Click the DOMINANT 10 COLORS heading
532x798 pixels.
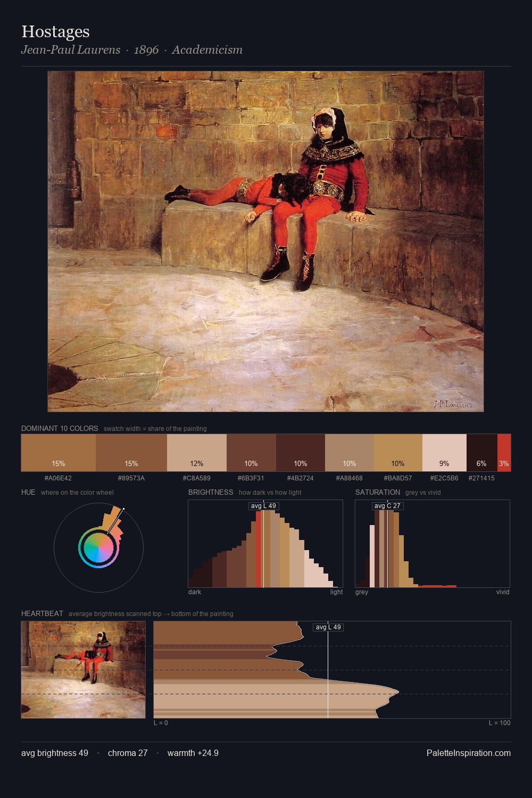[60, 428]
